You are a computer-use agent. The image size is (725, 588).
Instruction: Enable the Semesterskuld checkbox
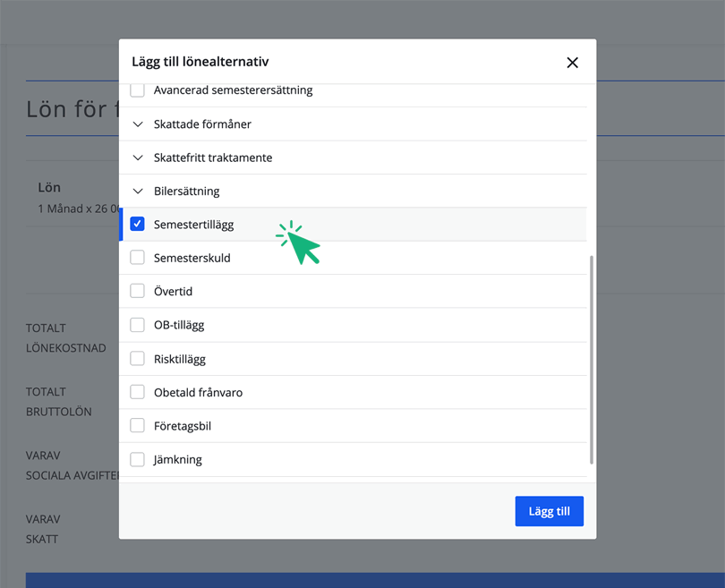point(138,258)
